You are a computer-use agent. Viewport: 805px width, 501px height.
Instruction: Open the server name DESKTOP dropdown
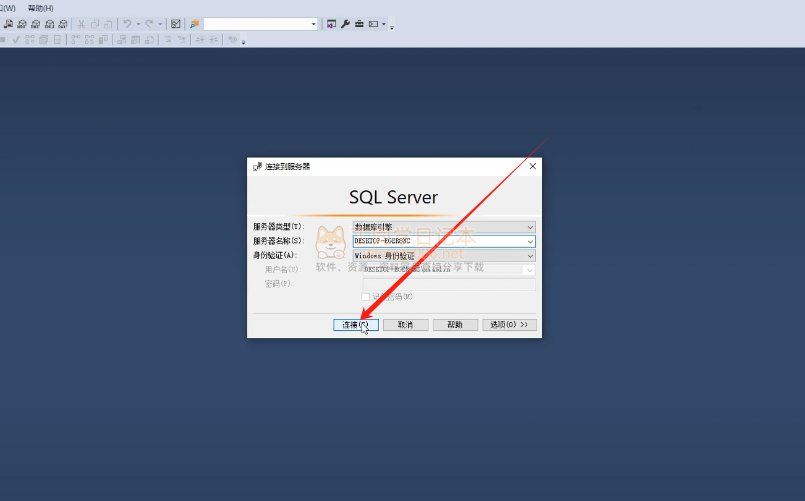[x=530, y=241]
